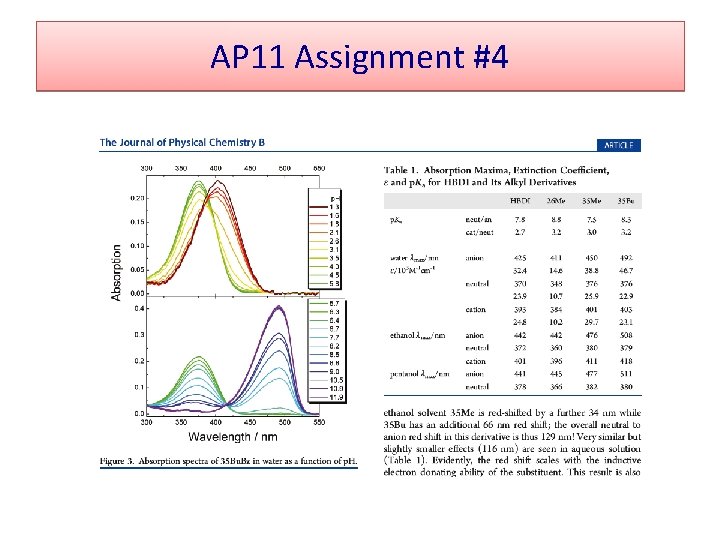Click table value 403 in cation row
Screen dimensions: 720x540
pos(626,309)
